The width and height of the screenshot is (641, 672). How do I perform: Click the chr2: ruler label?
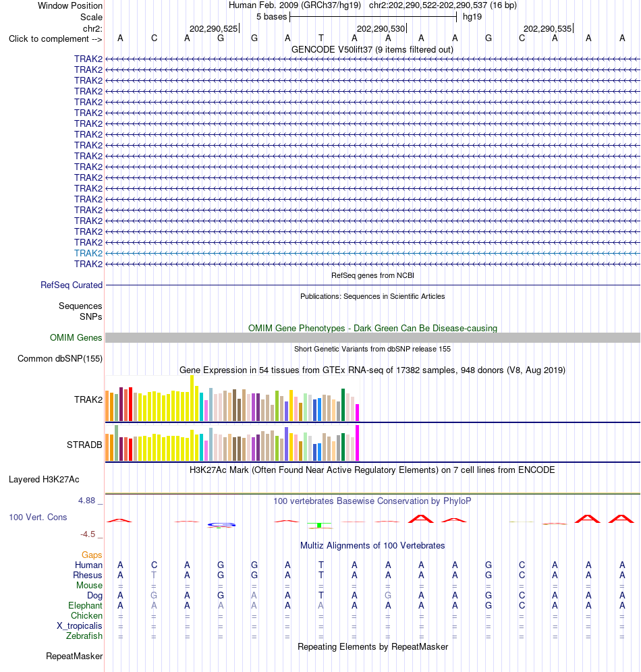tap(92, 29)
